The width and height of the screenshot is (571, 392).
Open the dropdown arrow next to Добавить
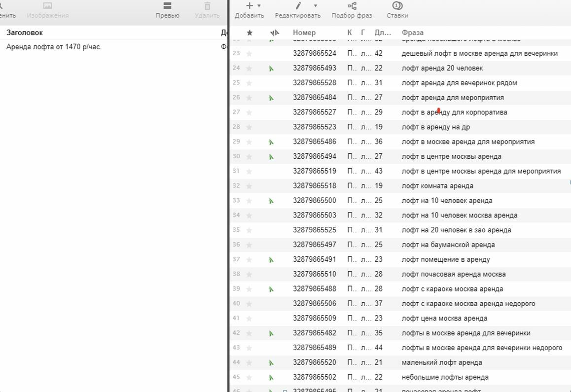pyautogui.click(x=259, y=6)
